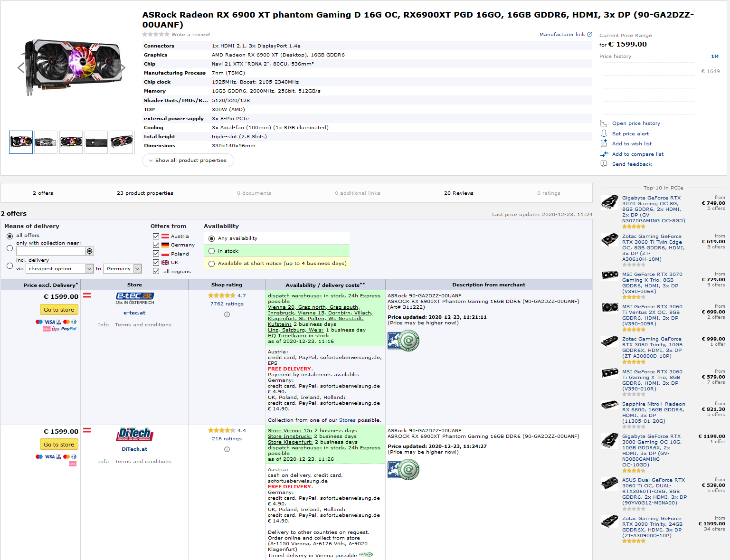730x560 pixels.
Task: Rate product with review stars
Action: pos(156,34)
